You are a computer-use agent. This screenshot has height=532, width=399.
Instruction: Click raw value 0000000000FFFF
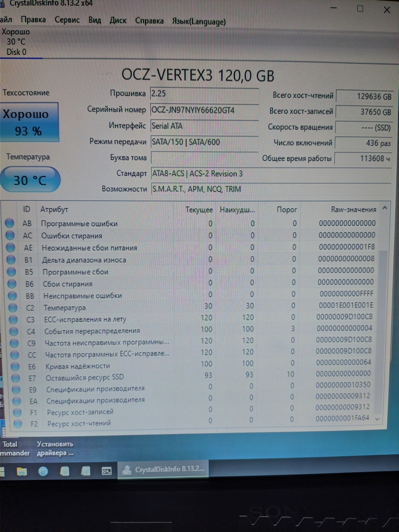point(346,294)
